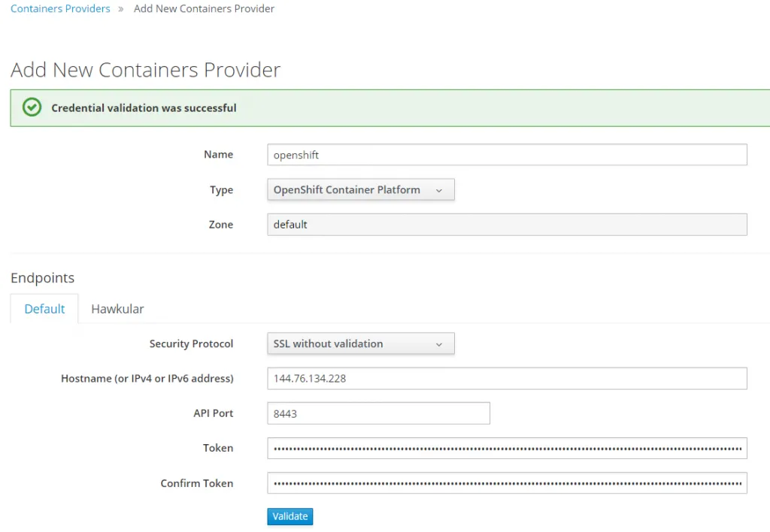Image resolution: width=770 pixels, height=532 pixels.
Task: Click the Endpoints section heading
Action: [x=42, y=278]
